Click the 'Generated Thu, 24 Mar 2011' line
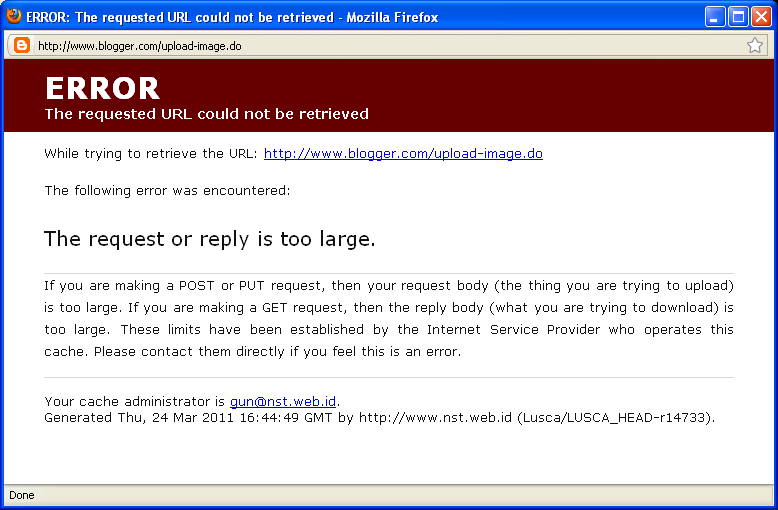The width and height of the screenshot is (778, 510). tap(380, 418)
